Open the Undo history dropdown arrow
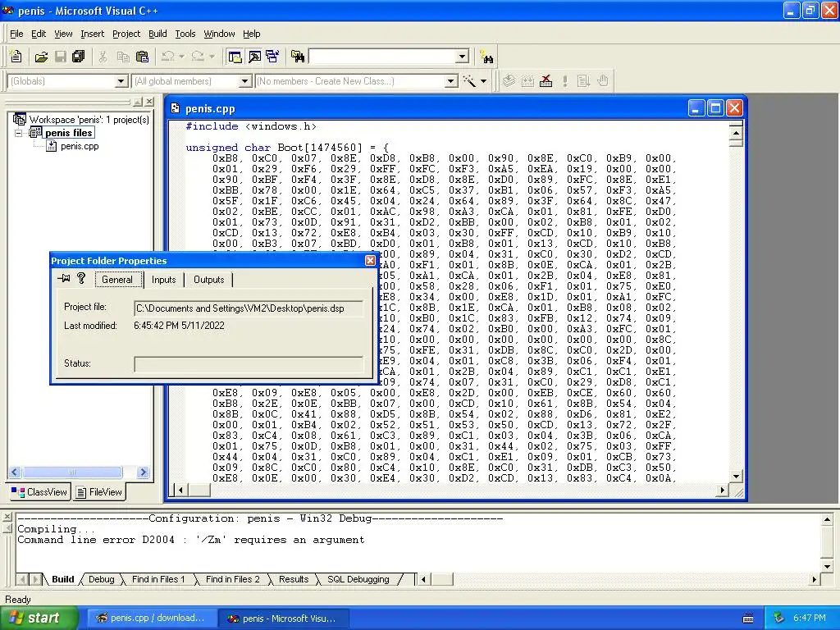 pos(181,57)
